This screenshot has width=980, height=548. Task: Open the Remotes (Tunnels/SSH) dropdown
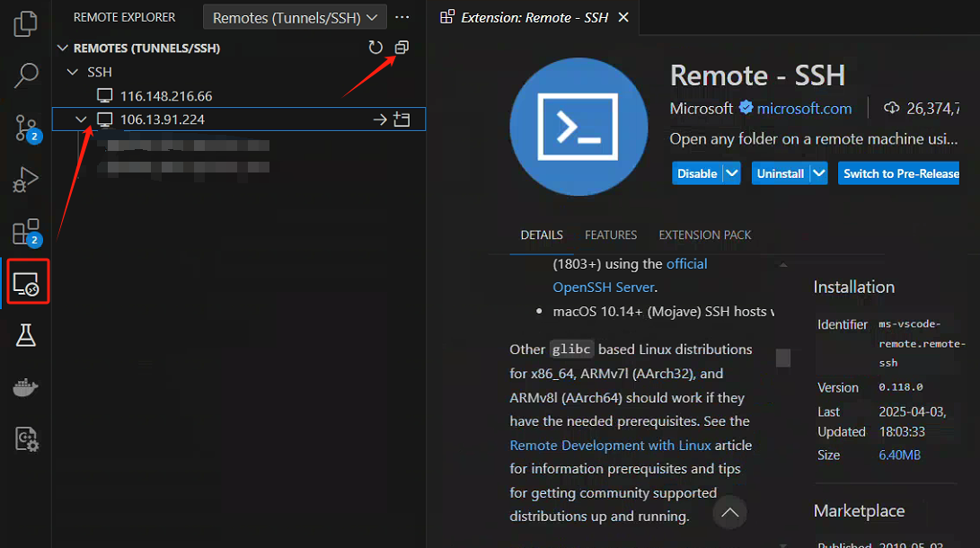pyautogui.click(x=295, y=17)
